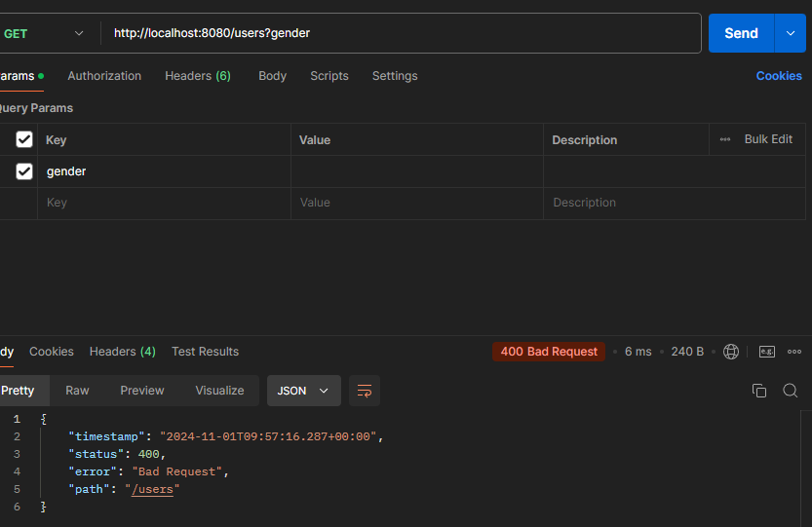Click the request URL field
Image resolution: width=812 pixels, height=527 pixels.
pyautogui.click(x=400, y=33)
